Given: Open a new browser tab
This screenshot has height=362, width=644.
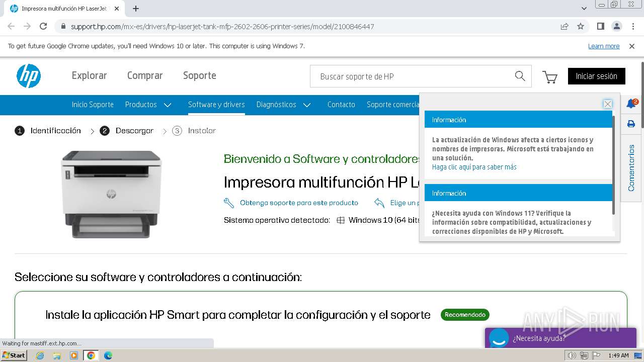Looking at the screenshot, I should [136, 9].
